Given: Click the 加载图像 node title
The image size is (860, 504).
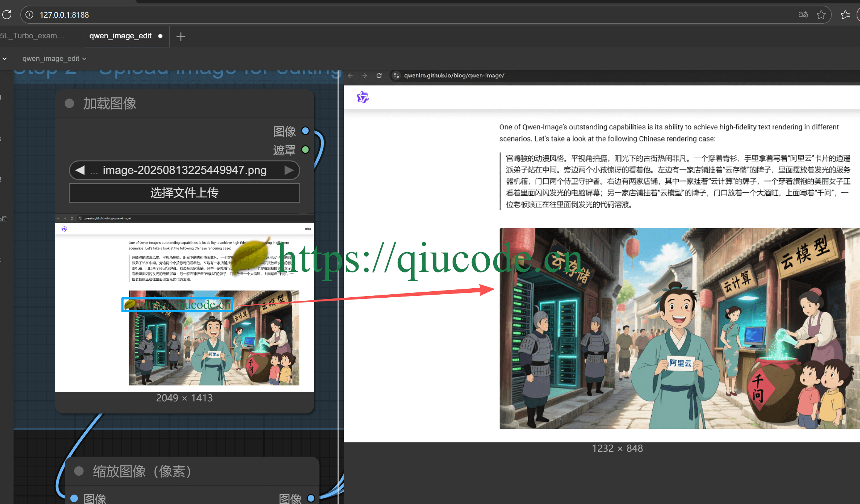Looking at the screenshot, I should pos(109,103).
